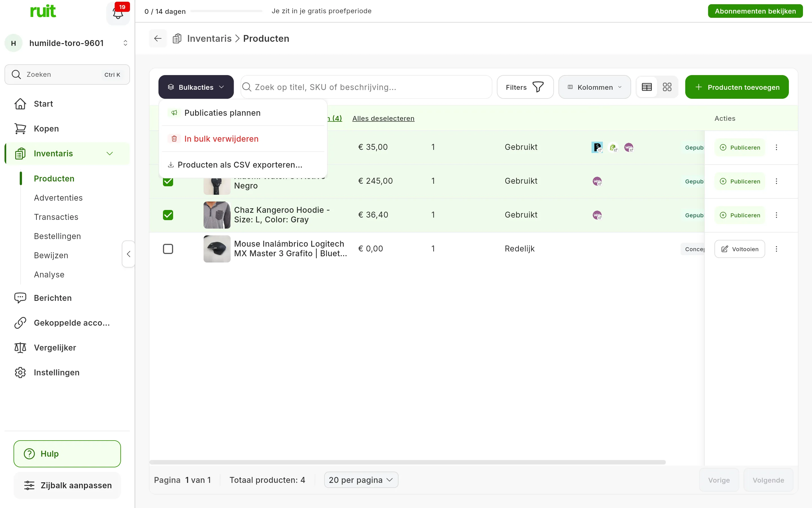Open WooCommerce icon in €35,00 row
The width and height of the screenshot is (812, 508).
pos(629,147)
